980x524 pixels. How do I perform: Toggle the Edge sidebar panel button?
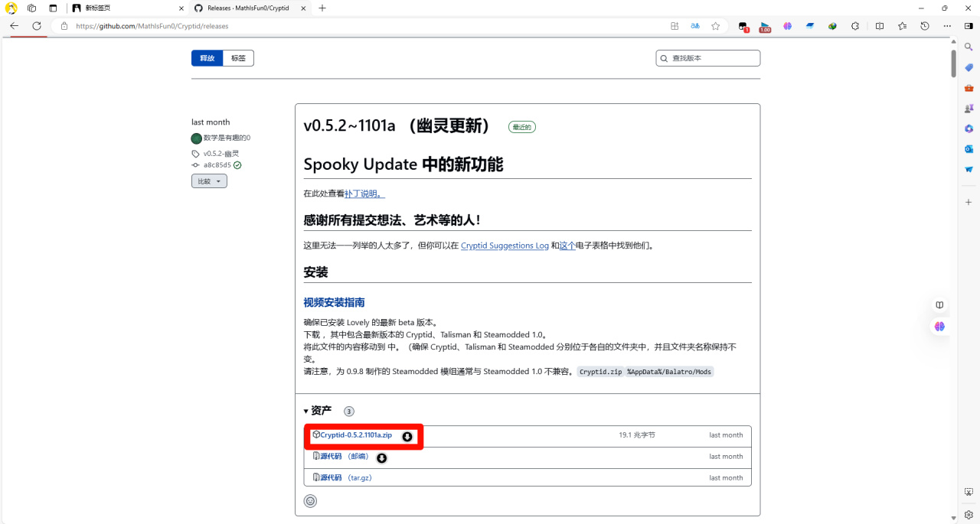coord(969,25)
